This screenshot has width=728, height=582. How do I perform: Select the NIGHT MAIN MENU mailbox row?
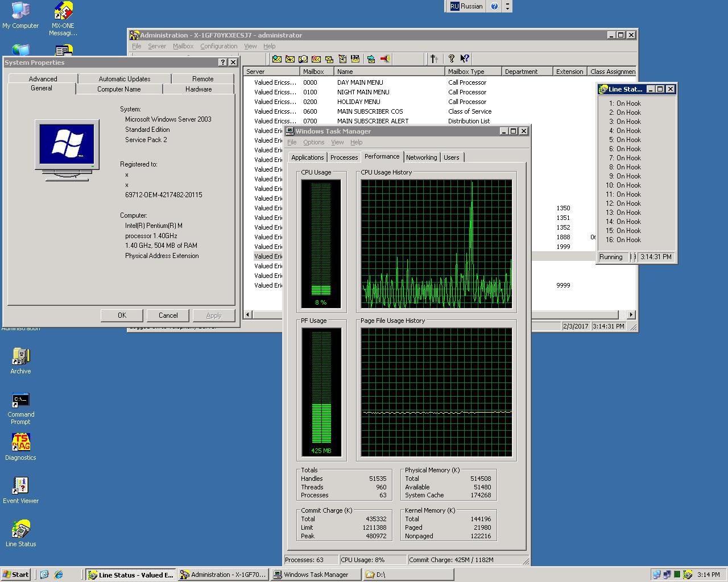[439, 92]
